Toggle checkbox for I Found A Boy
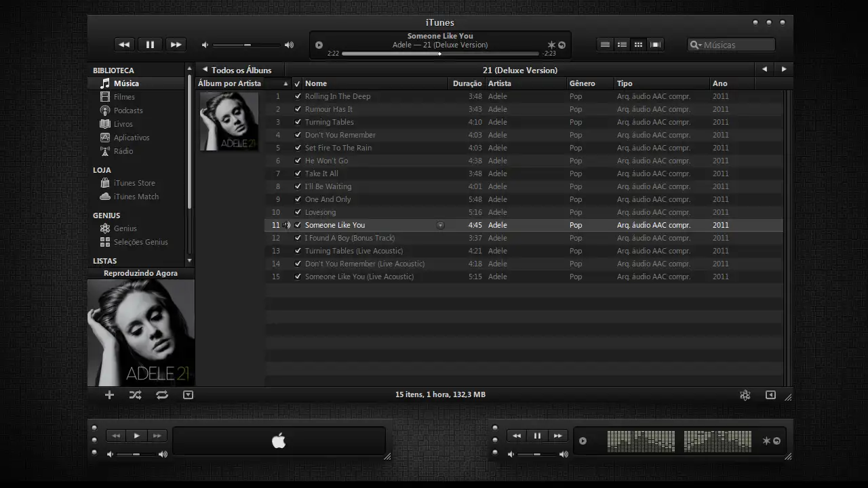The image size is (868, 488). (x=298, y=238)
